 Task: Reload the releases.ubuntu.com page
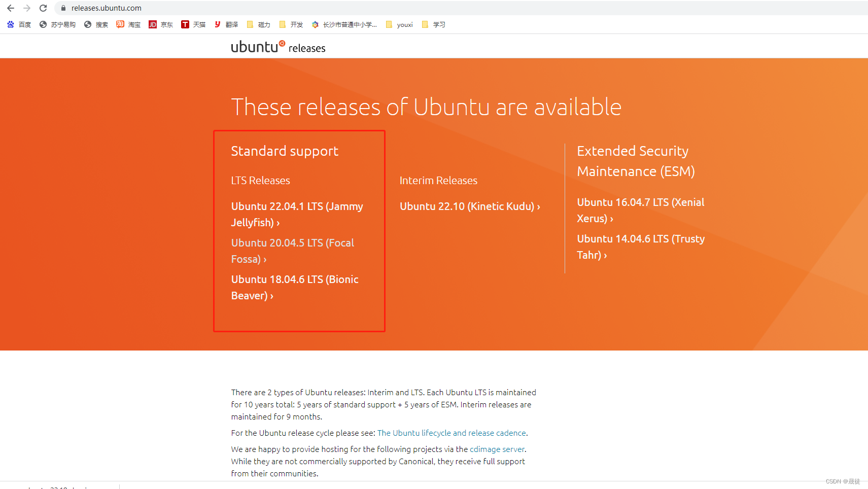point(43,8)
